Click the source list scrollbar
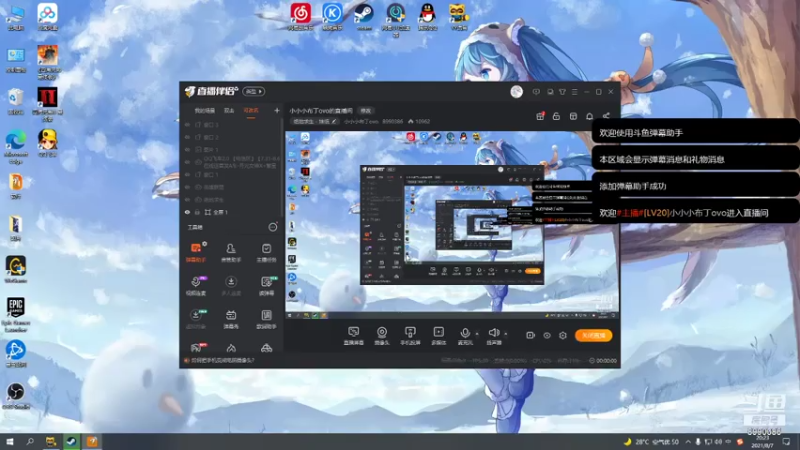The width and height of the screenshot is (800, 450). click(282, 168)
